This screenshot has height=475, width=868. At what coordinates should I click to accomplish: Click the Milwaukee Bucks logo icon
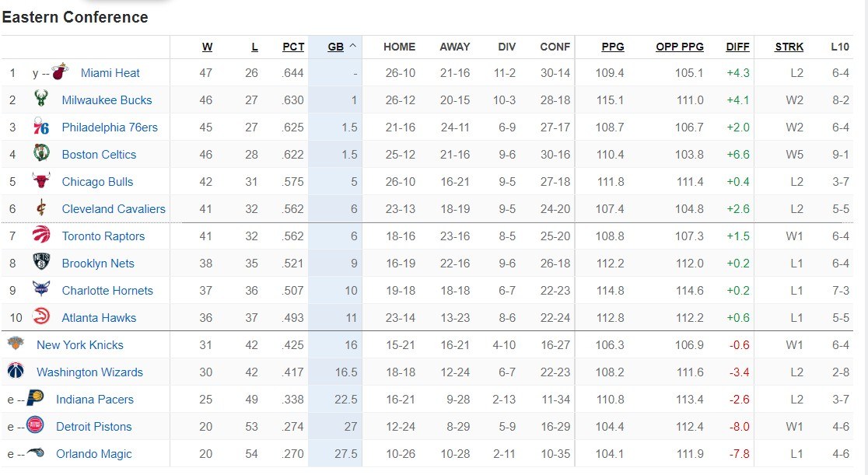pos(41,100)
